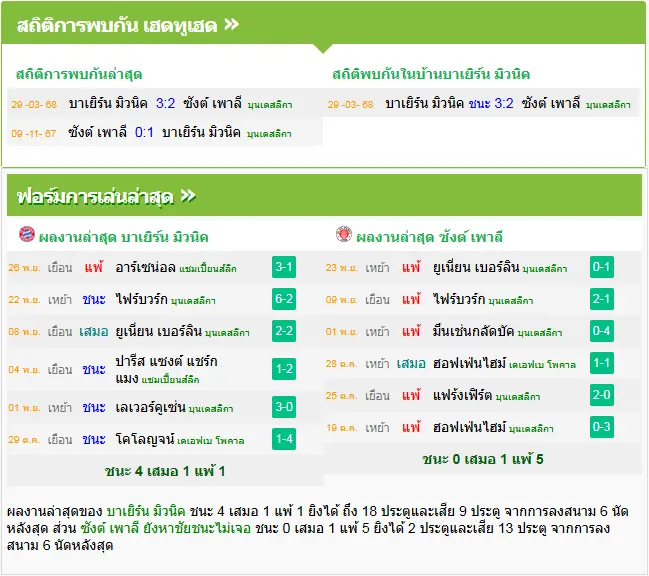The image size is (649, 576).
Task: Click the St. Pauli summary ชนะ 0 เสมอ 1 แพ้ 5
Action: pyautogui.click(x=483, y=459)
